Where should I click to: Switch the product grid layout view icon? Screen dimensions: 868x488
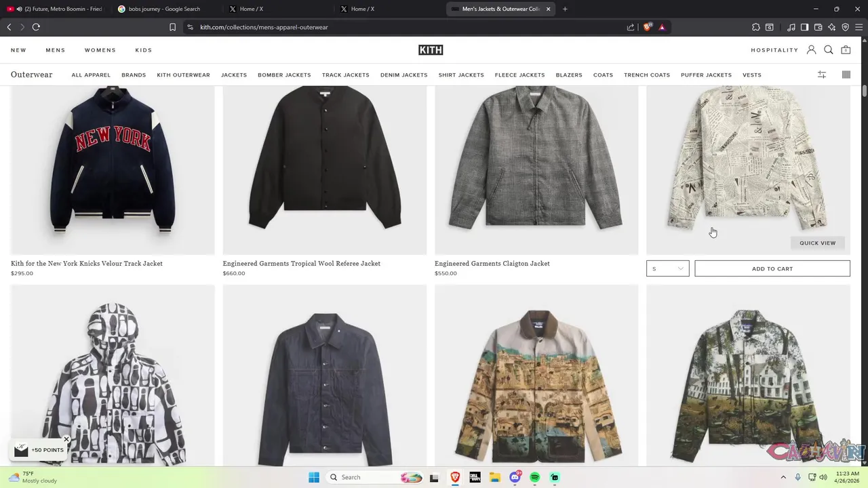(x=846, y=75)
